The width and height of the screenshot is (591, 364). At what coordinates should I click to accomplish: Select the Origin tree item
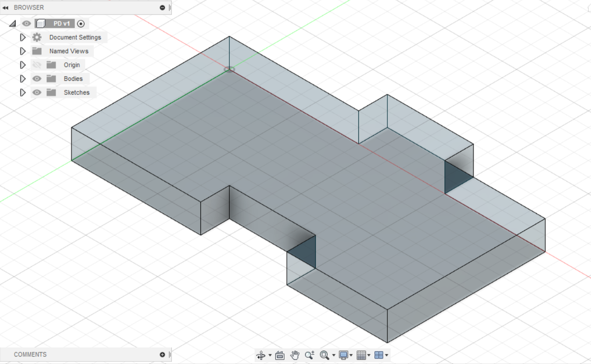coord(72,65)
